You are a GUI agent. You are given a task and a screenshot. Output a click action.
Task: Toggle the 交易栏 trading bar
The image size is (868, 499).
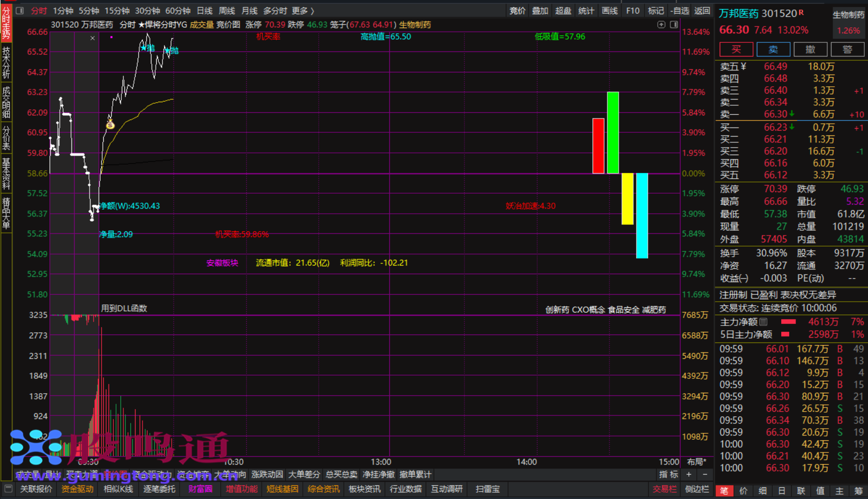[665, 489]
